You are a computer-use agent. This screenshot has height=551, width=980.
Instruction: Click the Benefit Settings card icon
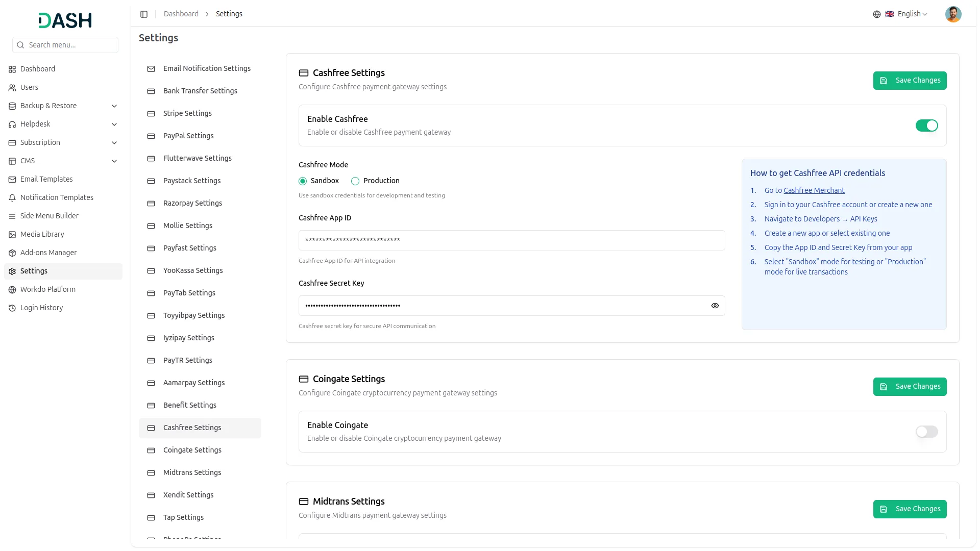click(151, 406)
